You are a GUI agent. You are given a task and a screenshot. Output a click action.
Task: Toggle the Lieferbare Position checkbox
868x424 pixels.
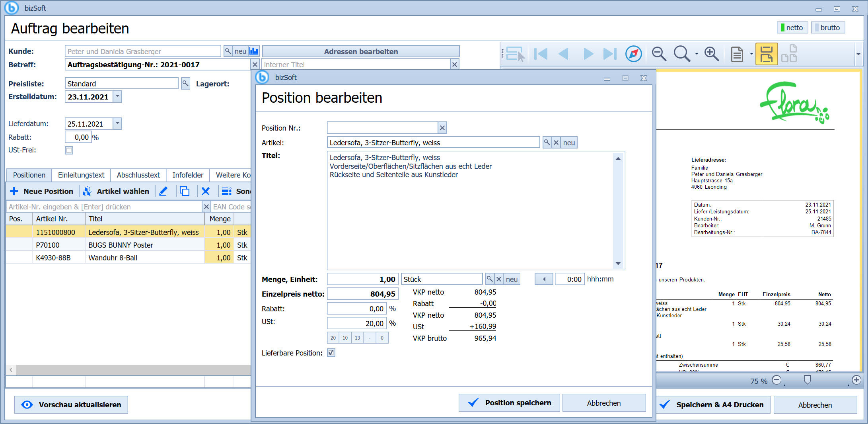331,353
